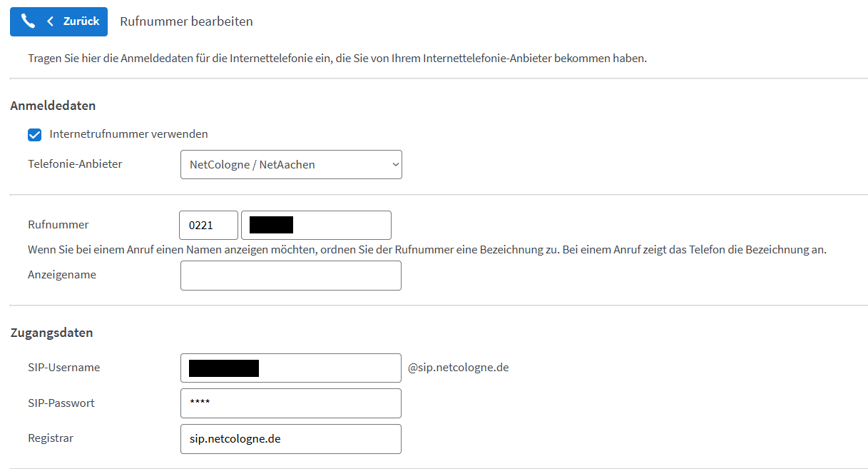Expand provider list via the dropdown chevron
The width and height of the screenshot is (868, 469).
click(393, 164)
